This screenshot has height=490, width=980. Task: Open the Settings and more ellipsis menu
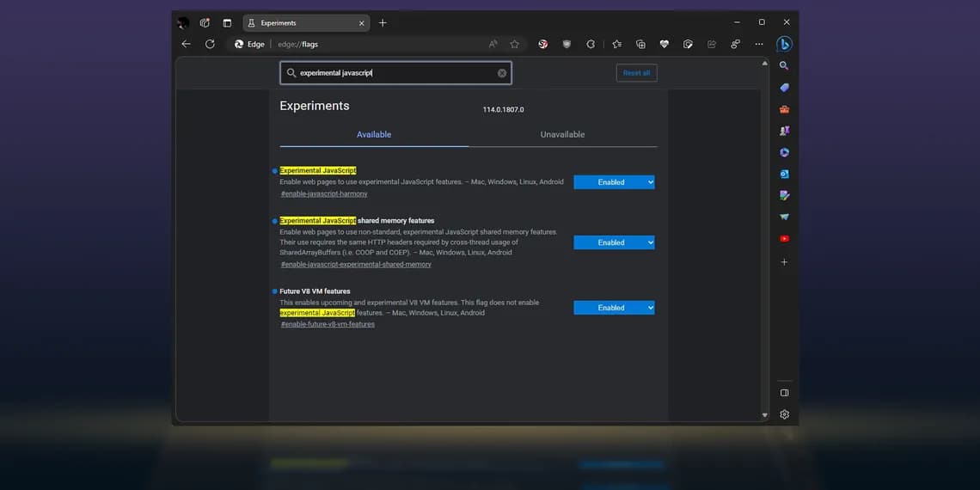click(x=759, y=45)
